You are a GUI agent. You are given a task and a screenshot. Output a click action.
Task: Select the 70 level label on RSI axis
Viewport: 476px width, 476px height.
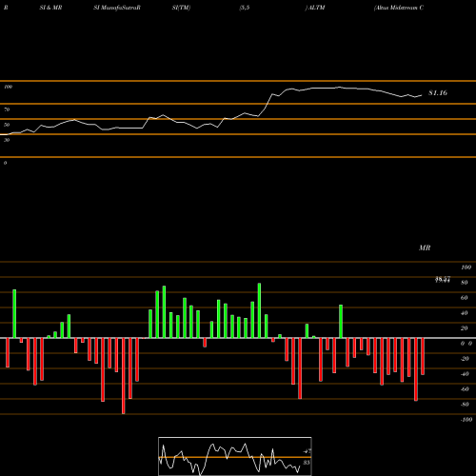(7, 109)
